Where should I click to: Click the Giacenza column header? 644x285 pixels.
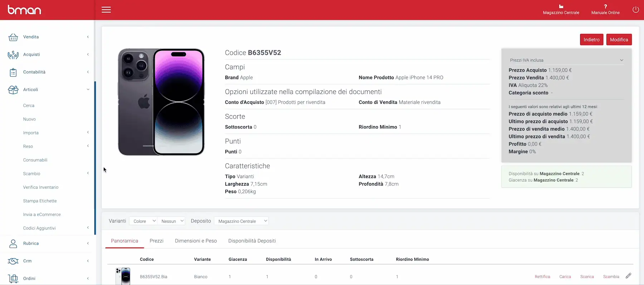pyautogui.click(x=238, y=259)
